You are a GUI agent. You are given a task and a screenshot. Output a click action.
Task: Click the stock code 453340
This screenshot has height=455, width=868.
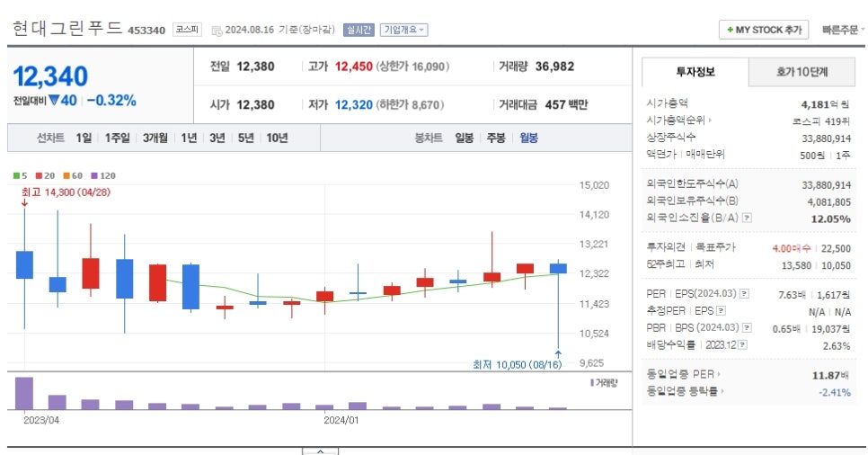(146, 31)
